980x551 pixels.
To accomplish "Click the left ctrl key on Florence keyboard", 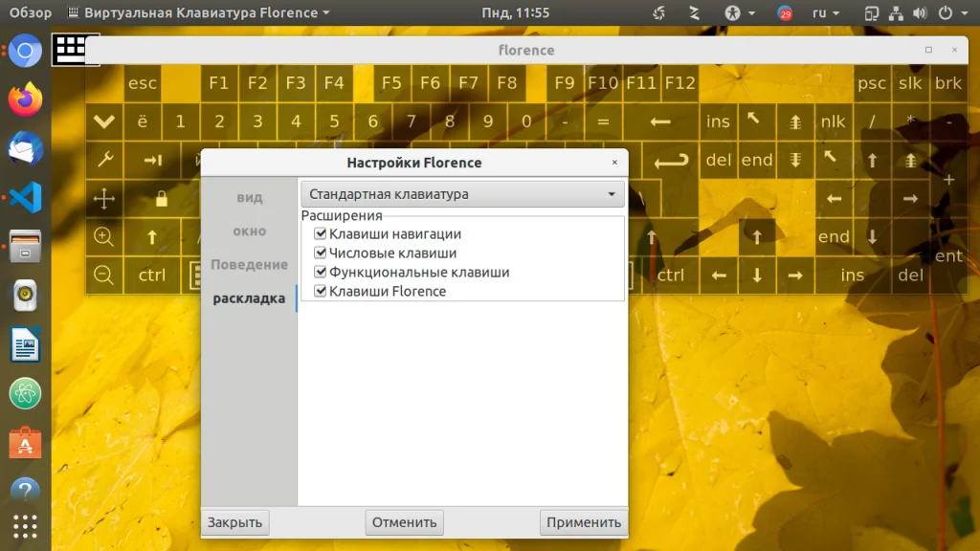I will click(x=152, y=275).
